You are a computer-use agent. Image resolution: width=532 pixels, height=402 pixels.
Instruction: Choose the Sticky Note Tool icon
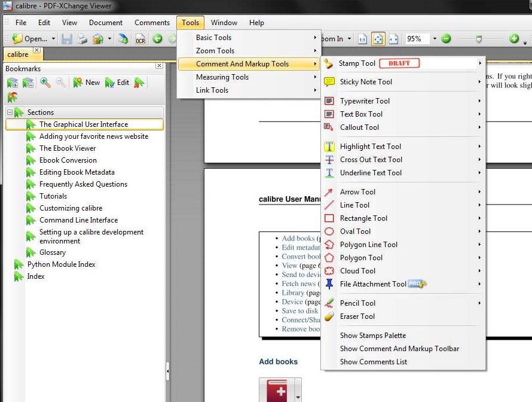[x=329, y=82]
